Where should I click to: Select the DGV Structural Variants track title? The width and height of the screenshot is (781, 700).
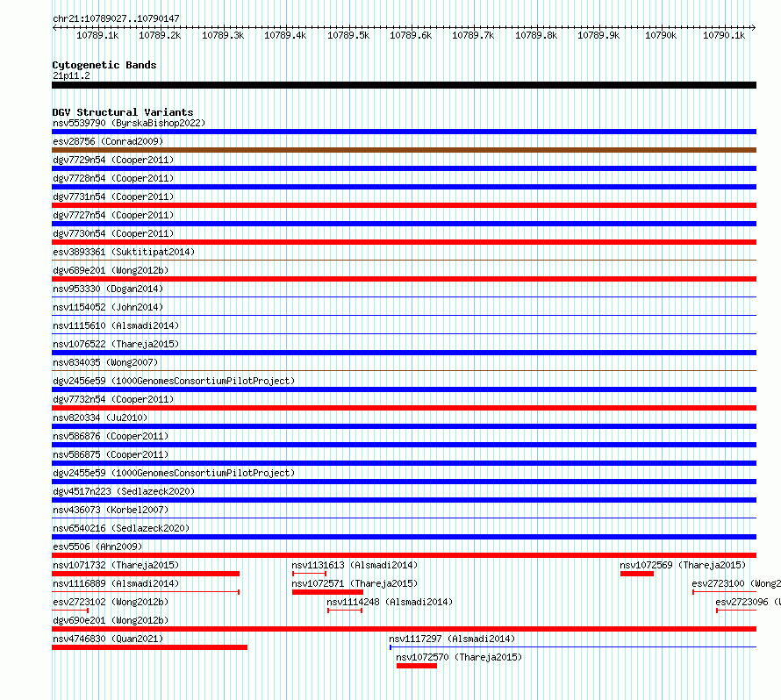(123, 112)
